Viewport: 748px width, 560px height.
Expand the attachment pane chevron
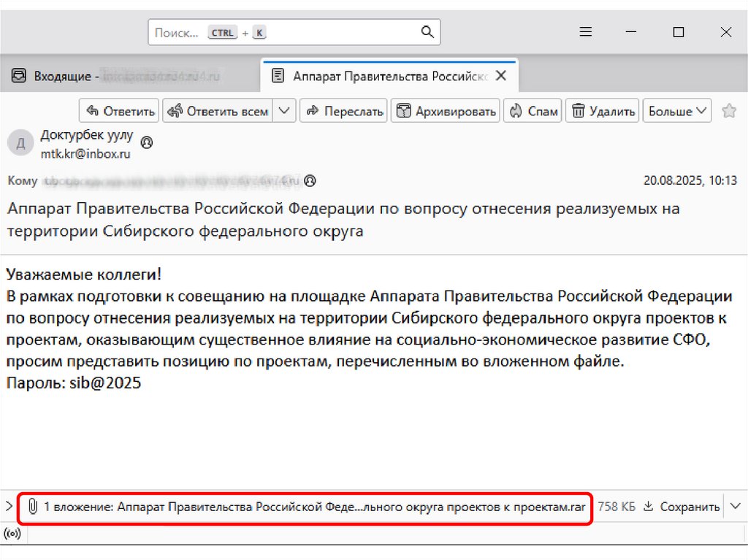point(9,506)
